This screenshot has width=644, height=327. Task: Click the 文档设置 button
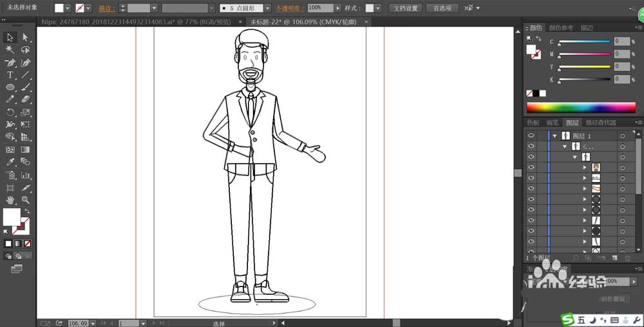[406, 8]
